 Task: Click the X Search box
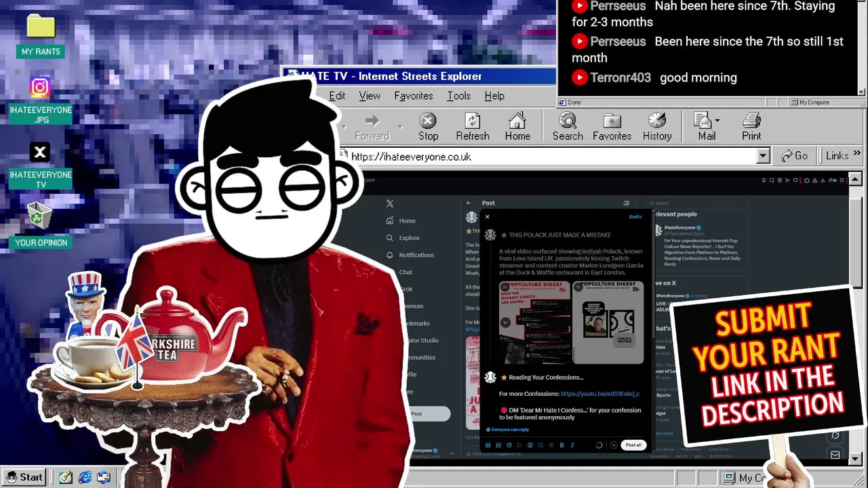coord(696,203)
